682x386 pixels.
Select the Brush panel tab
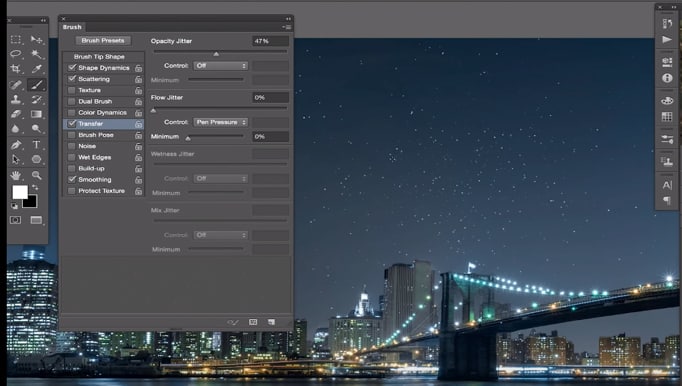pyautogui.click(x=72, y=27)
